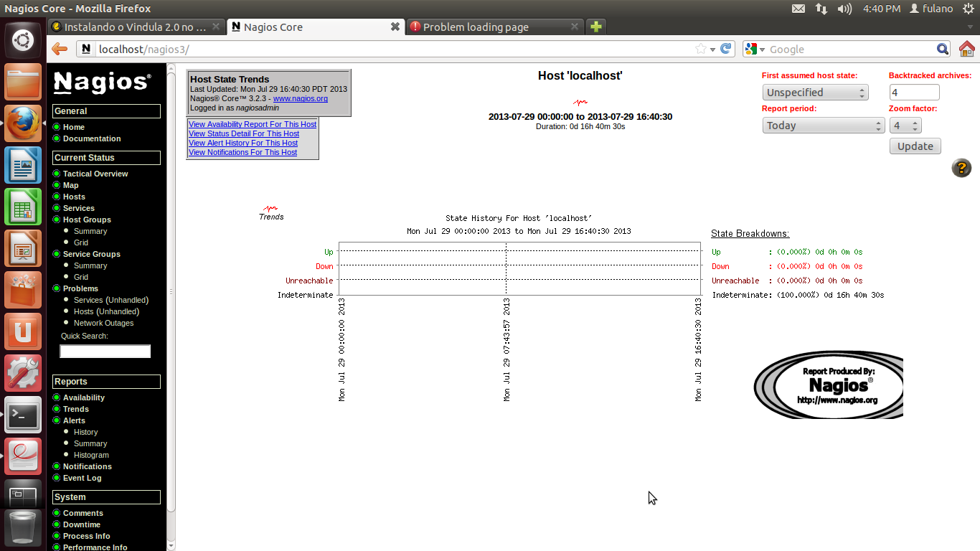This screenshot has width=980, height=551.
Task: Launch LibreOffice Impress from dock
Action: coord(23,248)
